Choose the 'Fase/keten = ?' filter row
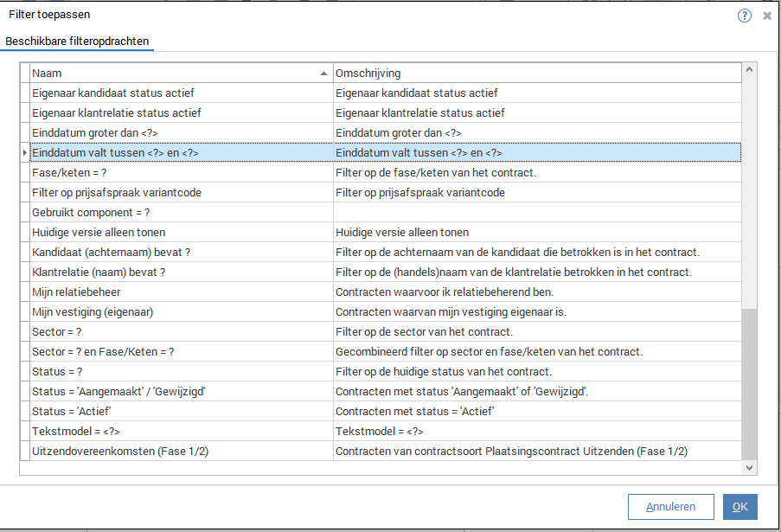The width and height of the screenshot is (781, 532). coord(69,172)
